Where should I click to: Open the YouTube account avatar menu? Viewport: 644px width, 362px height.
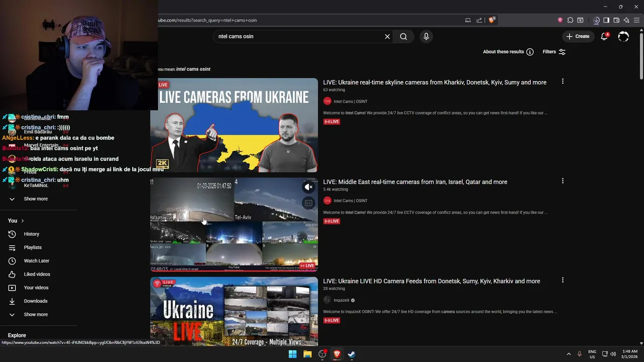(x=623, y=36)
